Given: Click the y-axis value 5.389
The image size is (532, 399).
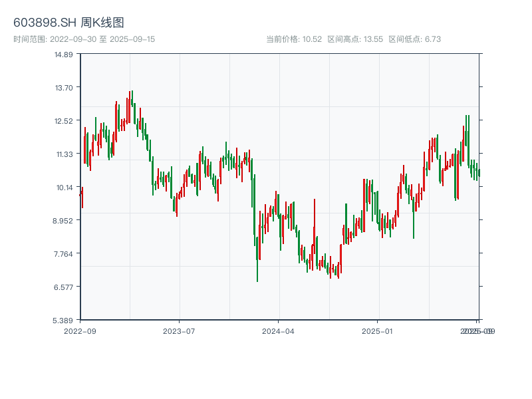Looking at the screenshot, I should (x=63, y=321).
